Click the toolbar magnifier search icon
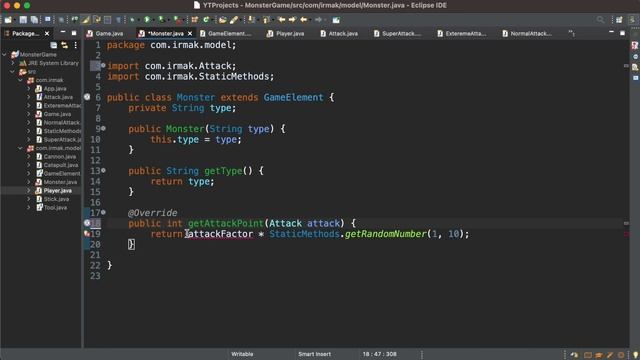 600,20
